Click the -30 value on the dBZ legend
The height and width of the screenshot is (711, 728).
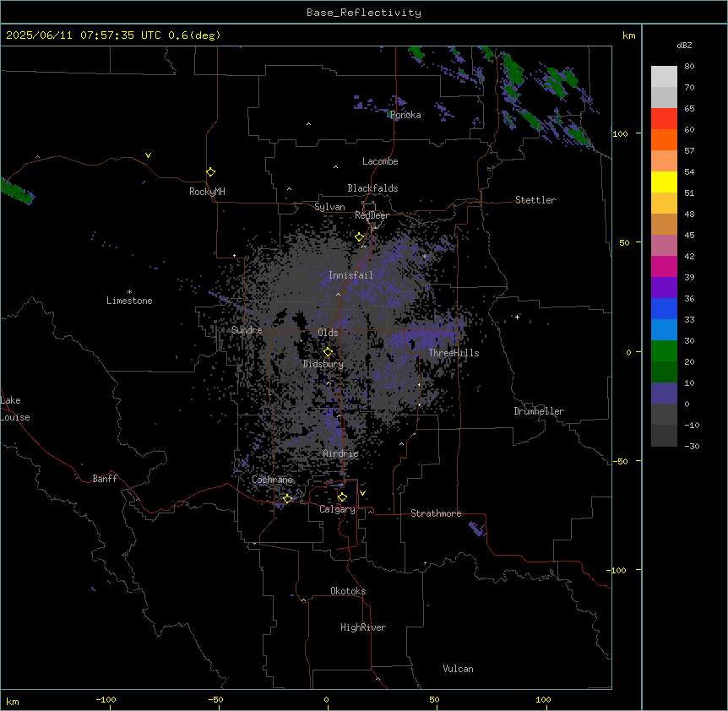[x=693, y=446]
